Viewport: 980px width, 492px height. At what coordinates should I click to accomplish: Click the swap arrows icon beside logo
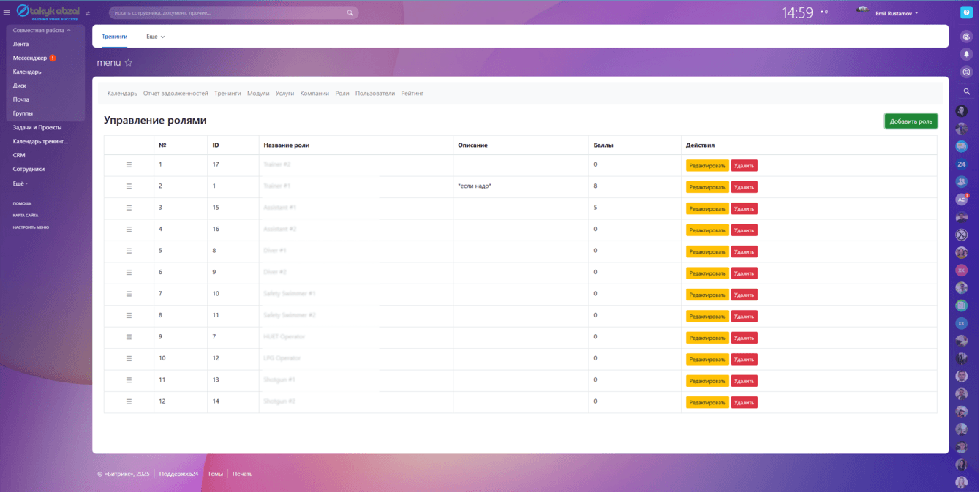pos(88,13)
